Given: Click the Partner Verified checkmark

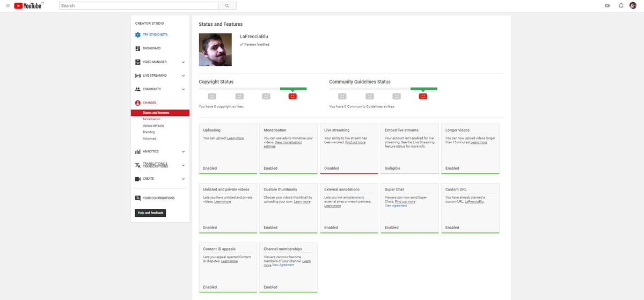Looking at the screenshot, I should point(241,45).
